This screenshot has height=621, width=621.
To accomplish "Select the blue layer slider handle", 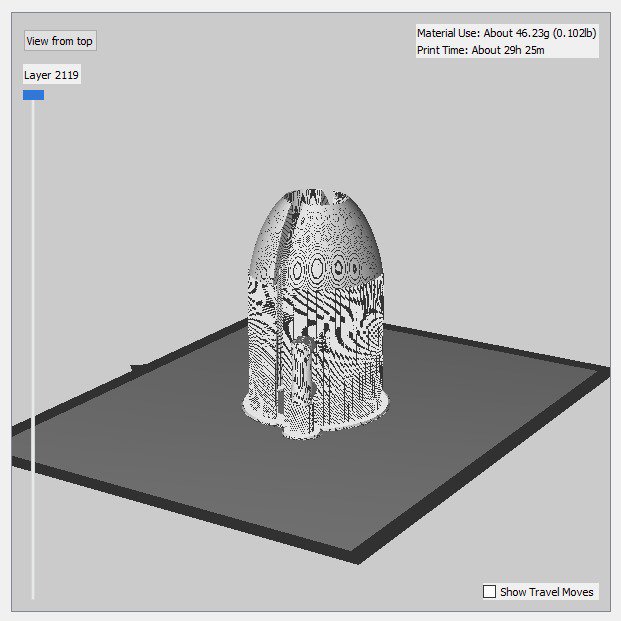I will click(x=33, y=95).
